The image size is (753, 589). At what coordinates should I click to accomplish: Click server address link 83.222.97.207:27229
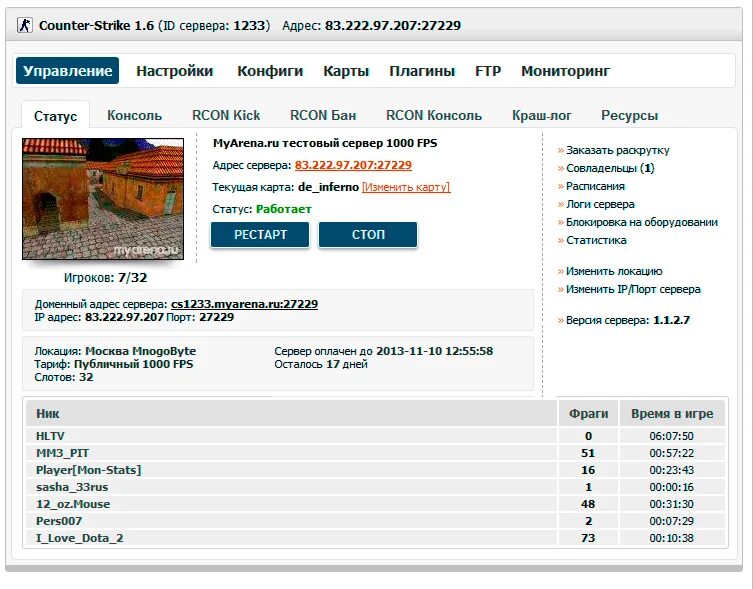pyautogui.click(x=353, y=165)
